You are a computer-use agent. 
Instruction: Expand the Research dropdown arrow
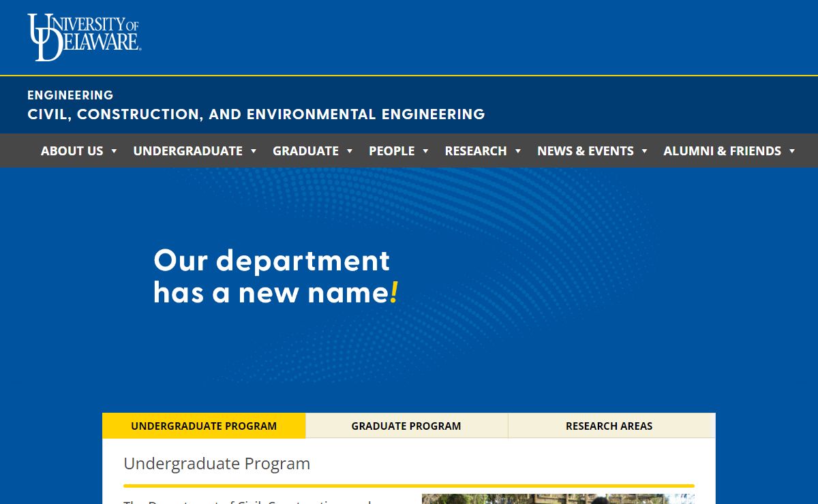pos(518,151)
